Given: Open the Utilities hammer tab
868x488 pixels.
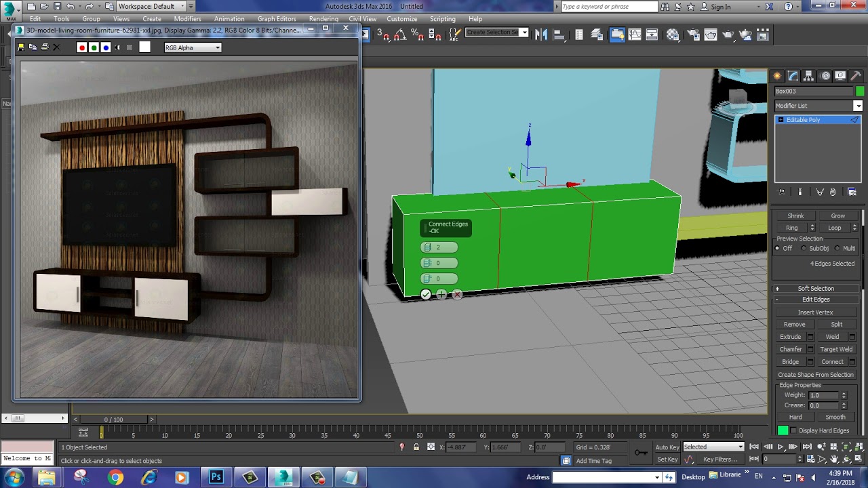Looking at the screenshot, I should click(856, 76).
